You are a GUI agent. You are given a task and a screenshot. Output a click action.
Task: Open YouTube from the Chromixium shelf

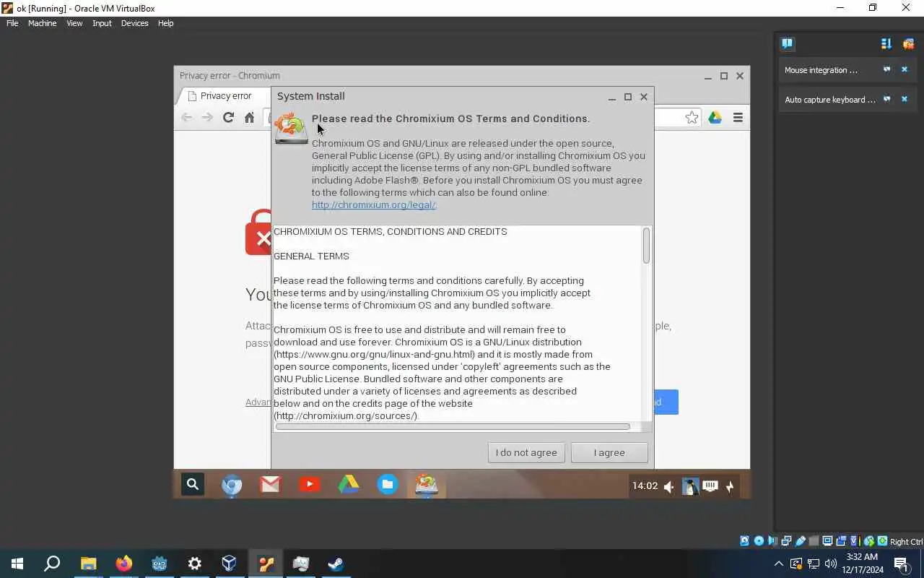[310, 485]
